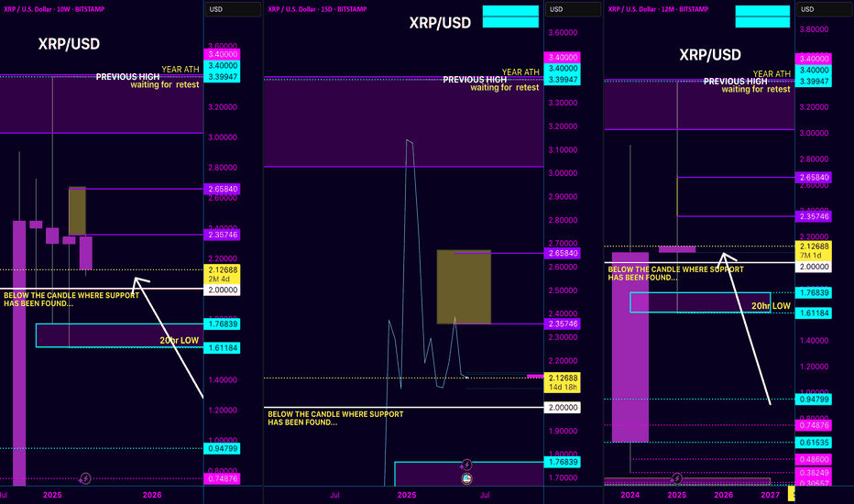Screen dimensions: 854x504
Task: Click the white 2.00000 price label on right chart
Action: pos(813,267)
